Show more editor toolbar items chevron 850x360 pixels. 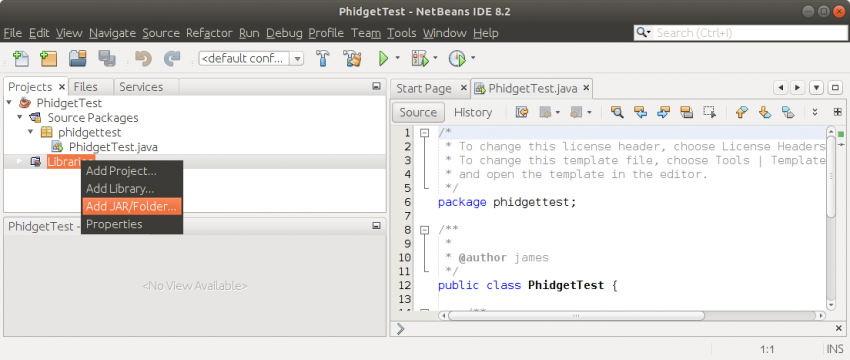815,112
